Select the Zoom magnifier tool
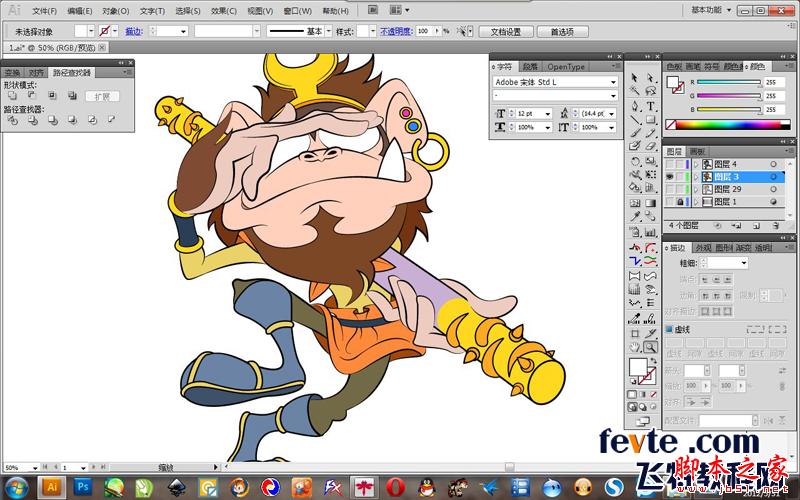 (x=651, y=347)
